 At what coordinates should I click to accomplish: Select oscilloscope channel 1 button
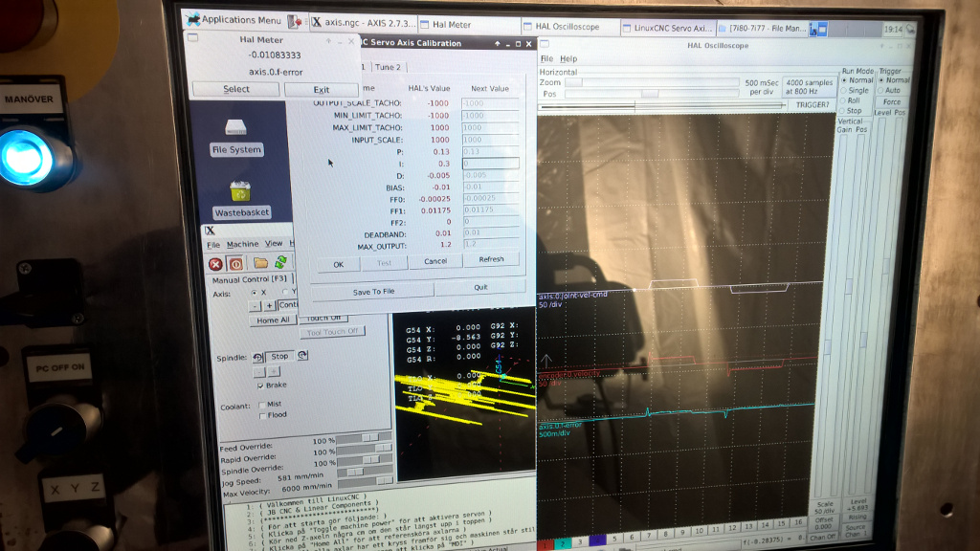click(546, 544)
